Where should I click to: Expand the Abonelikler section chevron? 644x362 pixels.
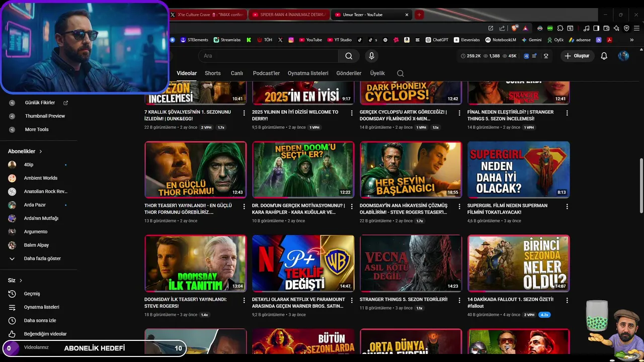41,151
